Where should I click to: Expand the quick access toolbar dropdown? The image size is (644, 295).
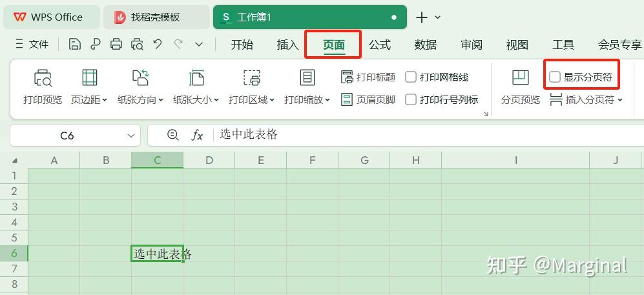click(199, 45)
